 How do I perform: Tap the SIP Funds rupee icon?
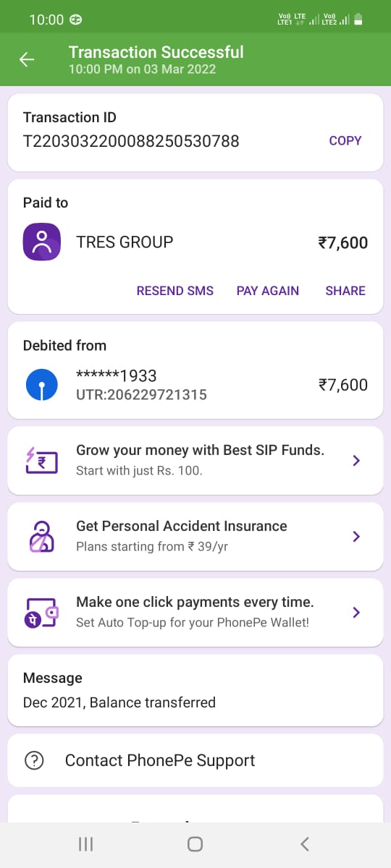tap(42, 461)
